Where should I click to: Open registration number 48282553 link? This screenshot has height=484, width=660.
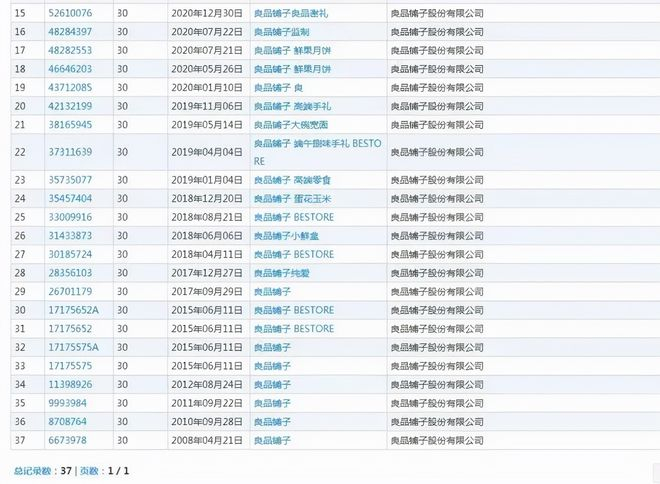tap(70, 50)
